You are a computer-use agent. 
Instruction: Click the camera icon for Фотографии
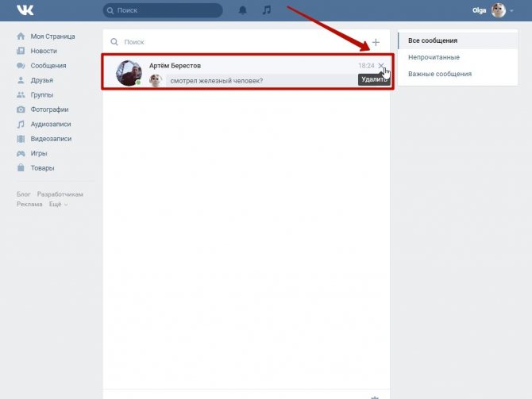tap(21, 109)
